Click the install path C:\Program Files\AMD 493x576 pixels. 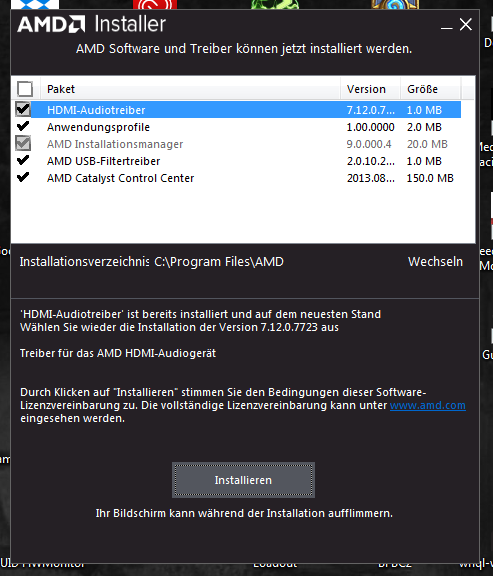219,262
